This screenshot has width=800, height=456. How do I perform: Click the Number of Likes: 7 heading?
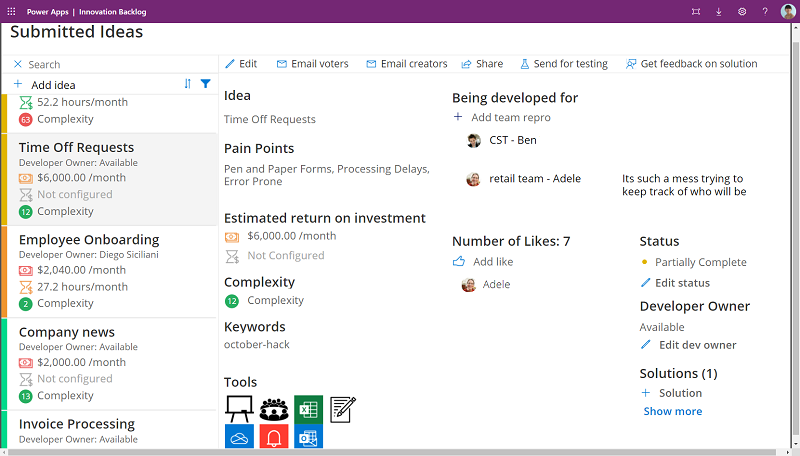tap(511, 241)
